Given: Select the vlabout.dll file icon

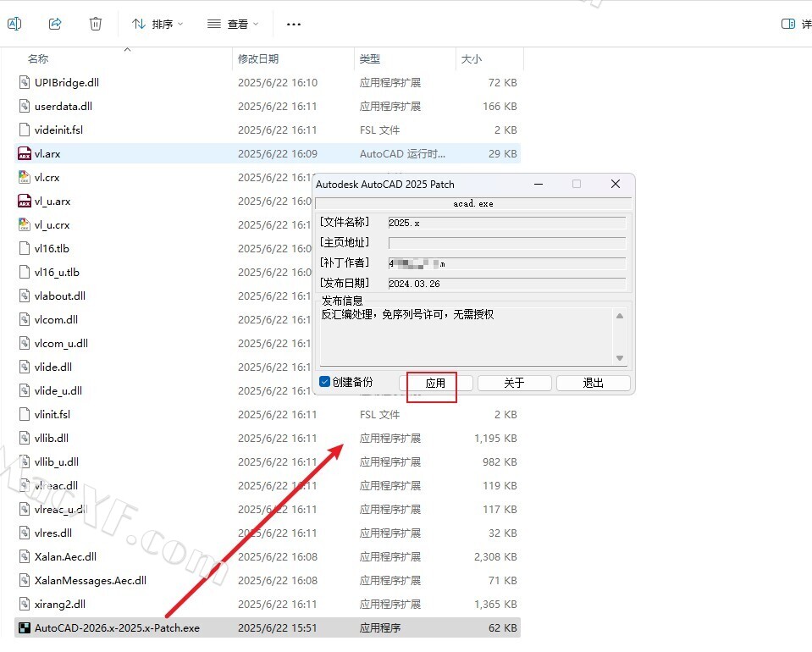Looking at the screenshot, I should pyautogui.click(x=25, y=296).
